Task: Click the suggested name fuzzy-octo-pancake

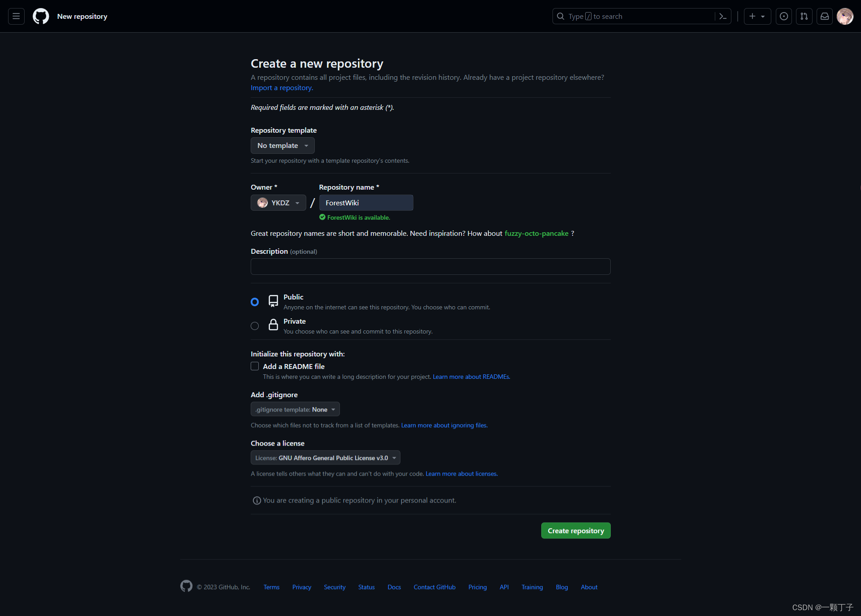Action: [x=536, y=233]
